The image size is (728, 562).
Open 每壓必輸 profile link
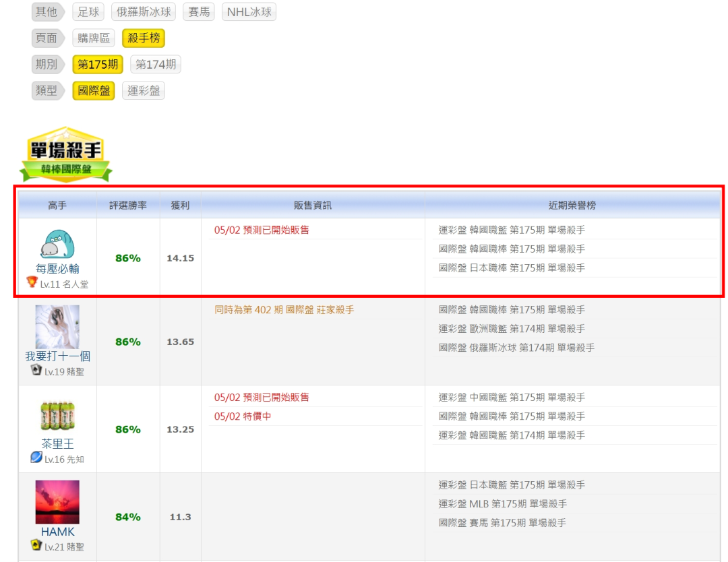coord(57,269)
